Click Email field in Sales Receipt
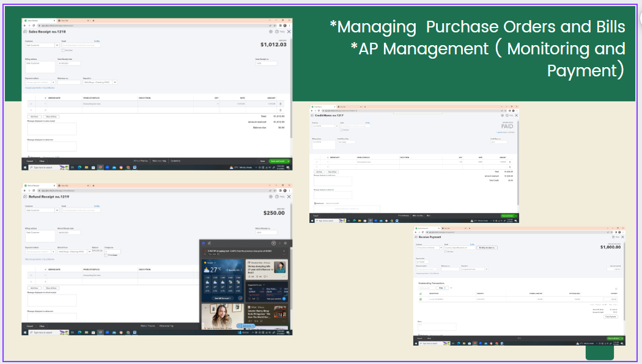Screen dimensions: 642x364 [x=81, y=45]
